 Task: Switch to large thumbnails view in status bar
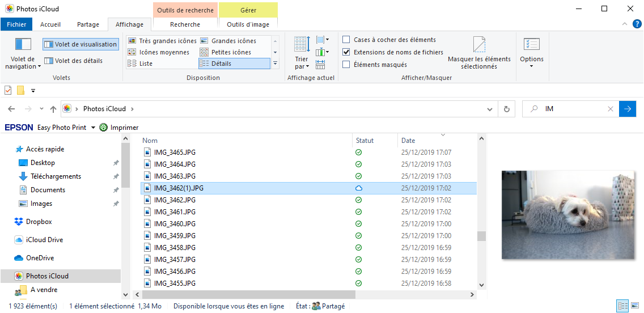click(636, 306)
